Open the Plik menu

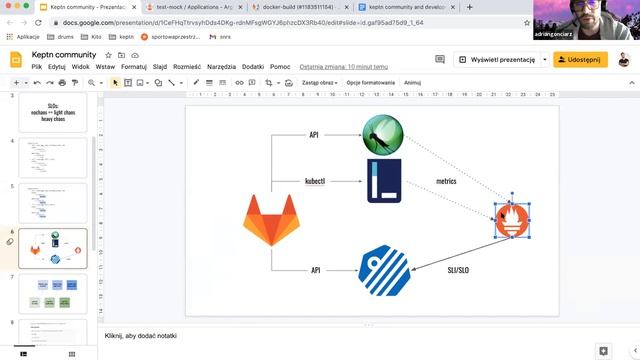click(x=37, y=67)
